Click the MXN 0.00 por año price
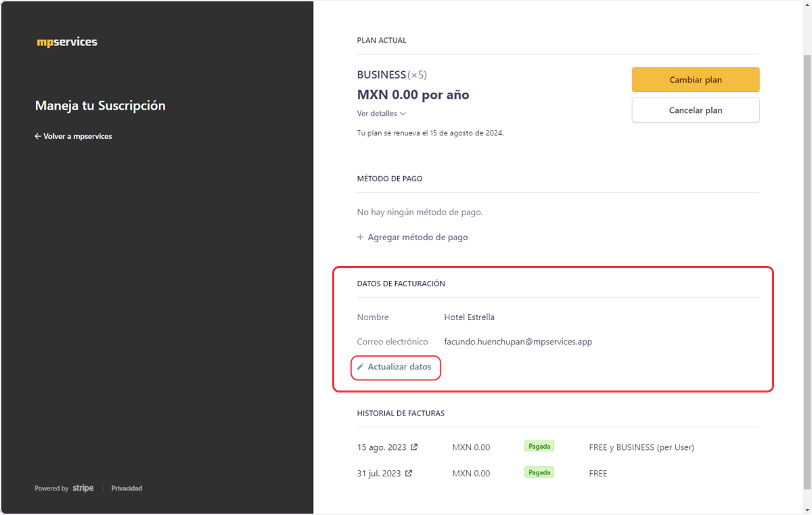The image size is (812, 515). click(413, 95)
